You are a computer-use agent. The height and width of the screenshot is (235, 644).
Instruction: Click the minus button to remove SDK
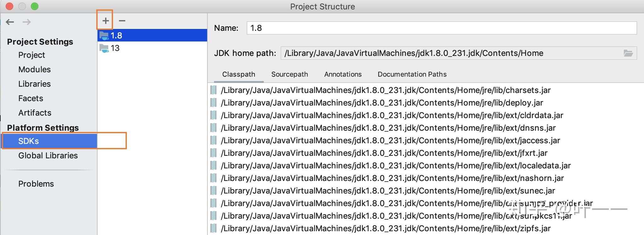122,21
